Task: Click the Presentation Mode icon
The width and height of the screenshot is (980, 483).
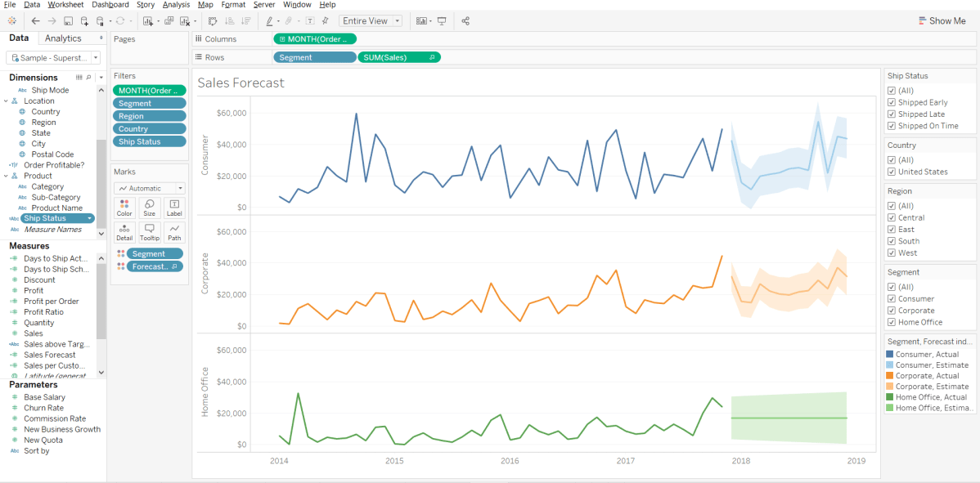Action: tap(442, 21)
